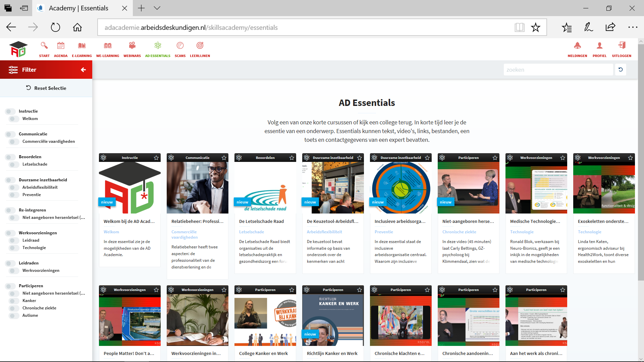Open browser Settings and more menu
644x362 pixels.
[633, 27]
